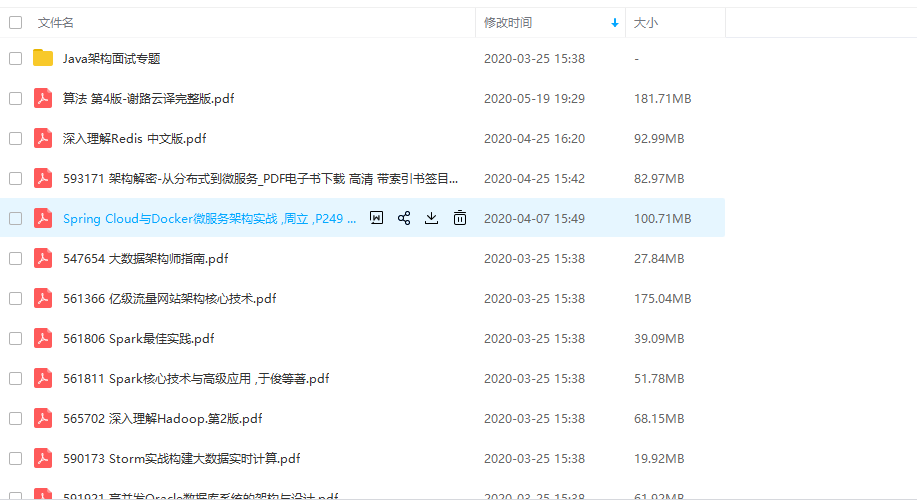Click size value 39.09MB
Viewport: 917px width, 503px height.
click(659, 339)
